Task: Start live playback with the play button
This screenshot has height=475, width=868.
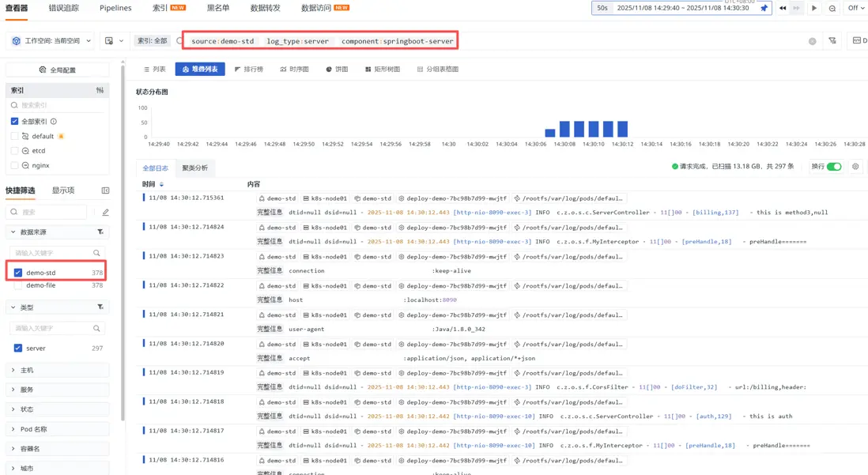Action: click(x=813, y=9)
